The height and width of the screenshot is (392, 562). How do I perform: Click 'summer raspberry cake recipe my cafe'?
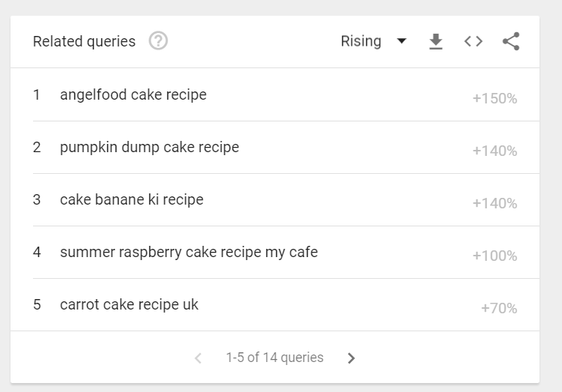188,252
